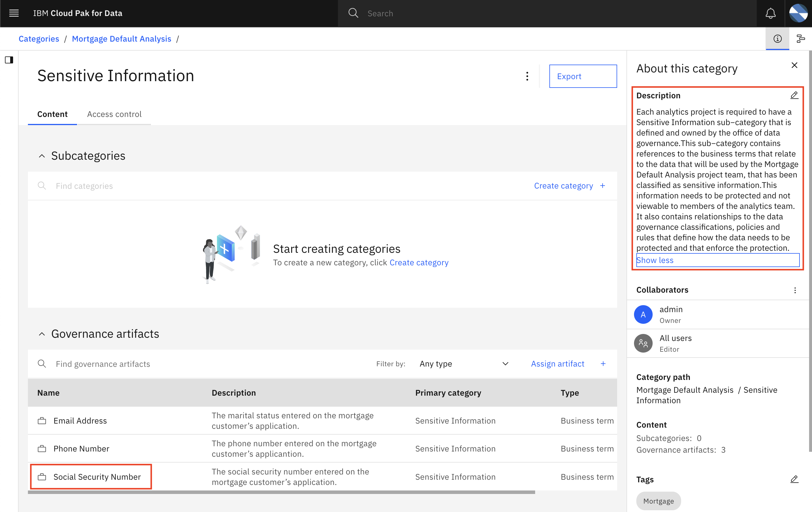Open the Email Address artifact
Viewport: 812px width, 512px height.
click(80, 421)
